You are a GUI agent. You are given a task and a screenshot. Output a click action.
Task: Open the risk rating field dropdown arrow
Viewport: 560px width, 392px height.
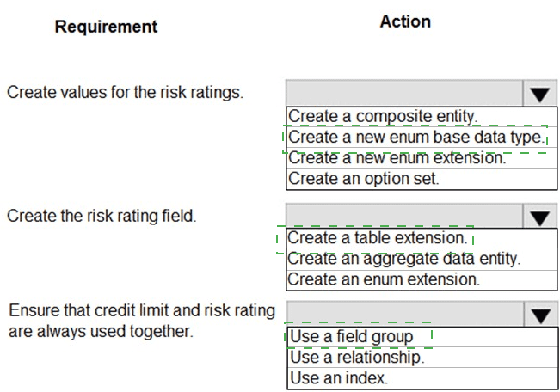[x=539, y=217]
